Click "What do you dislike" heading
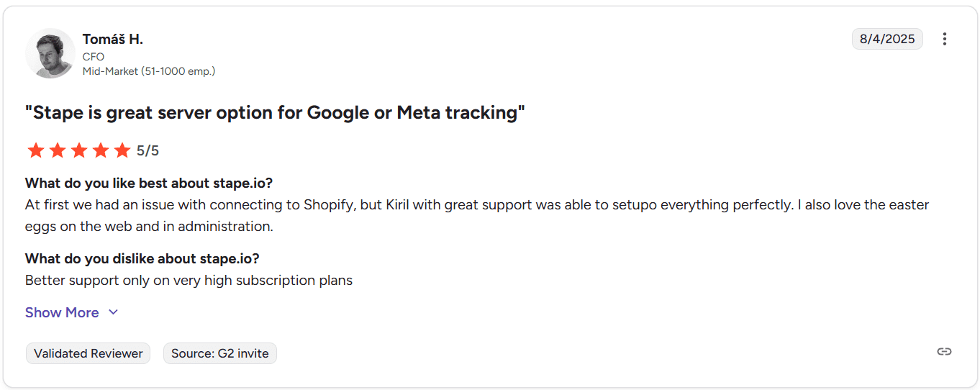This screenshot has height=390, width=980. click(142, 258)
